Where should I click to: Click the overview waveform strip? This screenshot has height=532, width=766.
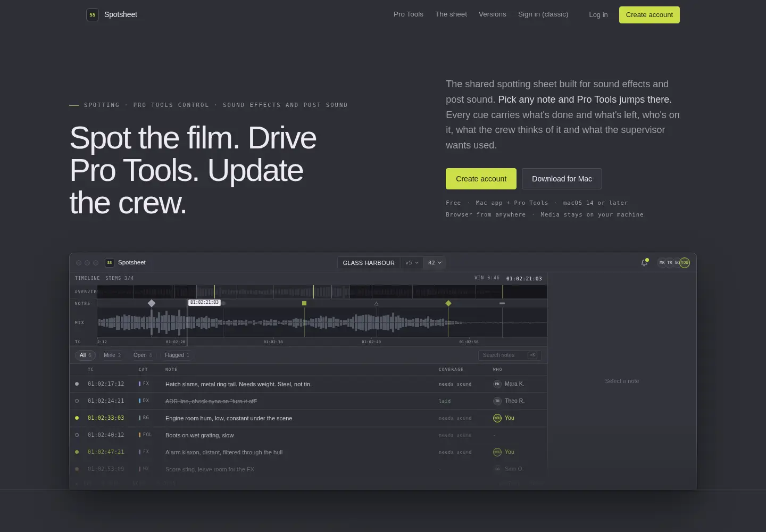[322, 292]
